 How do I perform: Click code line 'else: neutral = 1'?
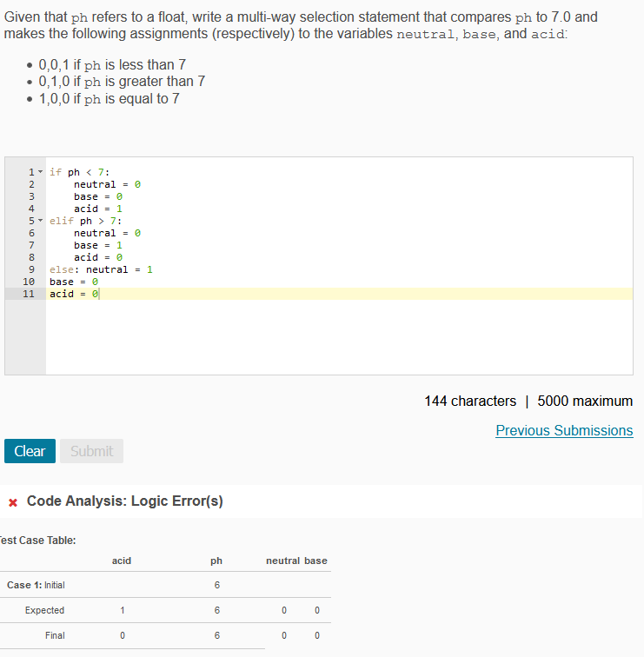point(101,269)
